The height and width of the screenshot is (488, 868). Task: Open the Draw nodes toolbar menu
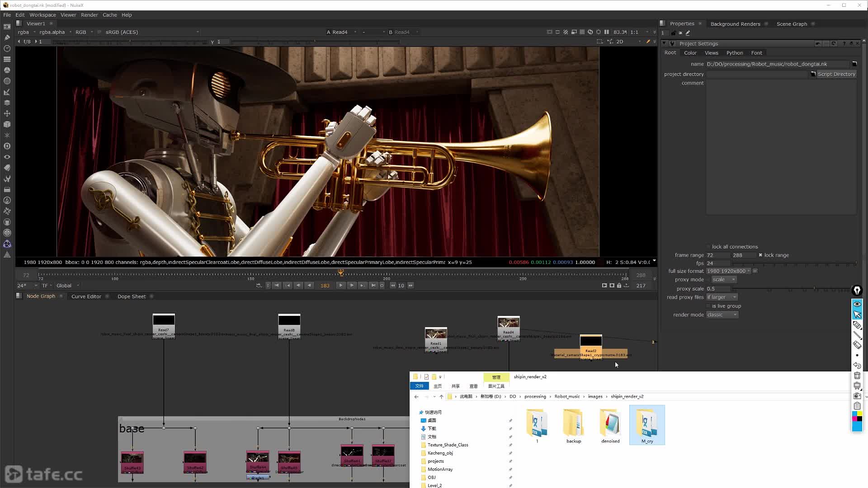point(7,38)
